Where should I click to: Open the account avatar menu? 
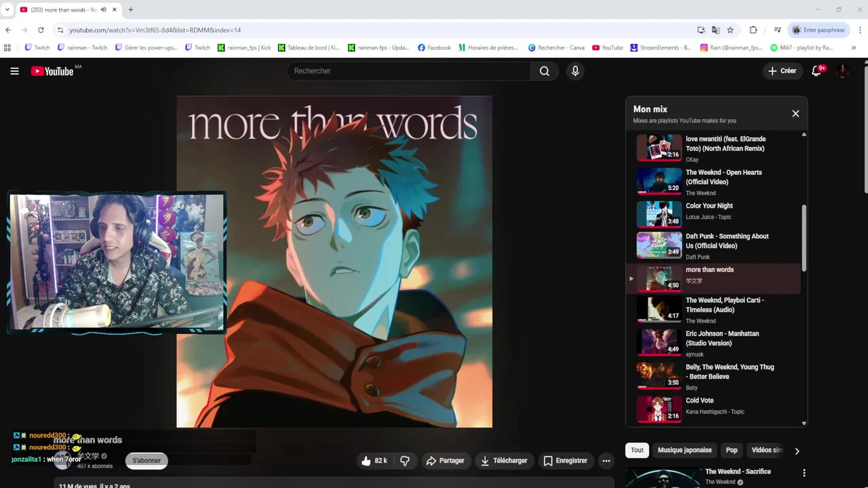coord(843,71)
